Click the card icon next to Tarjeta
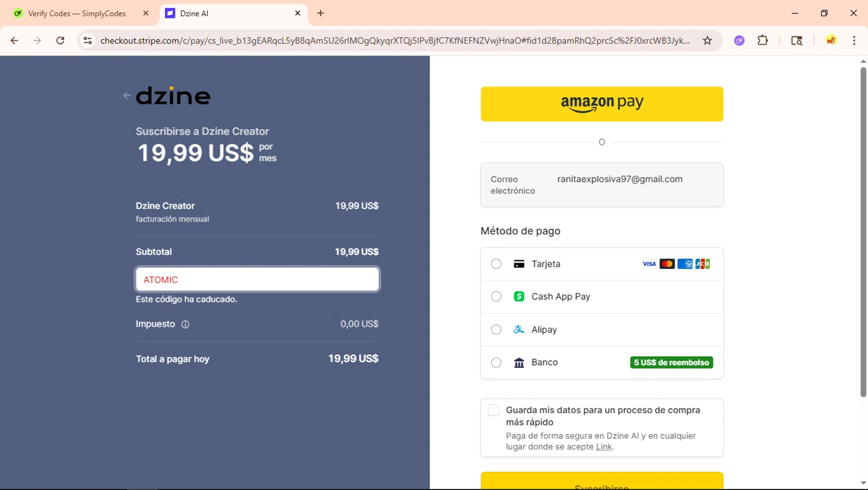868x490 pixels. point(519,264)
